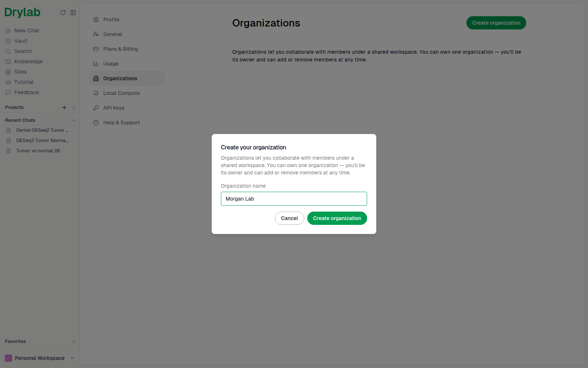Screen dimensions: 588x368
Task: Click the Help & Support question icon
Action: 96,123
